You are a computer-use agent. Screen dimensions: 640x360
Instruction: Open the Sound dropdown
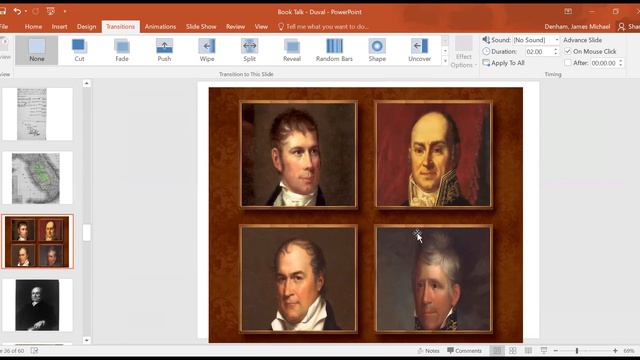click(x=557, y=40)
